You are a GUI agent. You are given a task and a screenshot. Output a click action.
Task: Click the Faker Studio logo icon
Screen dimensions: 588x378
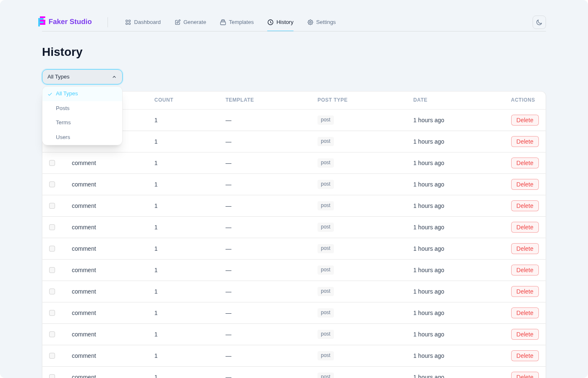click(x=42, y=21)
